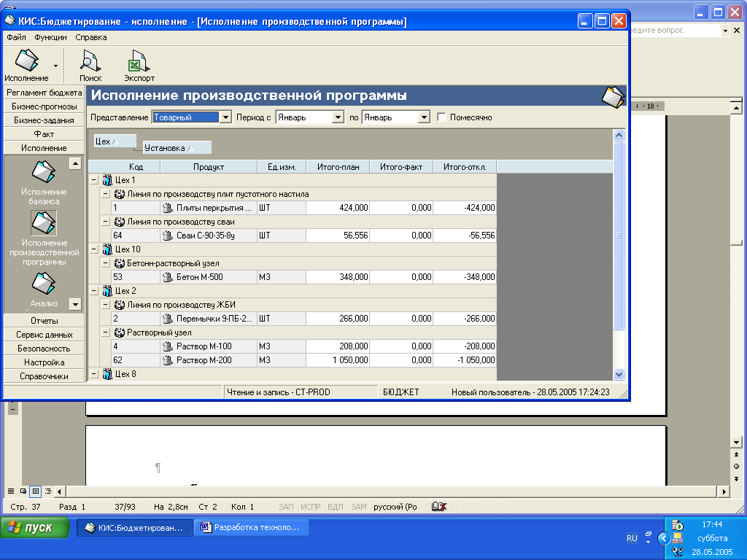Select Исполнение производственной программы sidebar icon
This screenshot has width=747, height=560.
coord(43,223)
